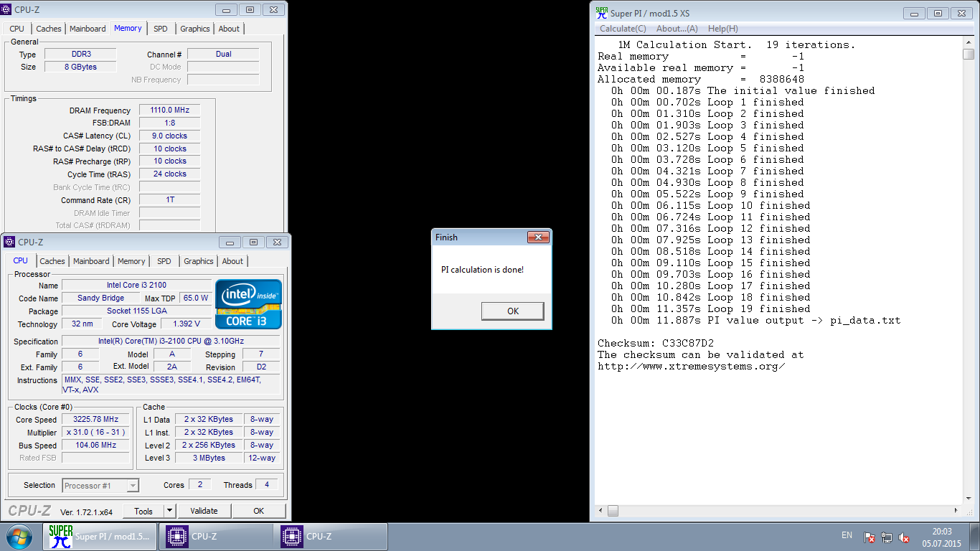Viewport: 980px width, 551px height.
Task: Click the Package field Socket 1155 LGA
Action: pyautogui.click(x=136, y=311)
